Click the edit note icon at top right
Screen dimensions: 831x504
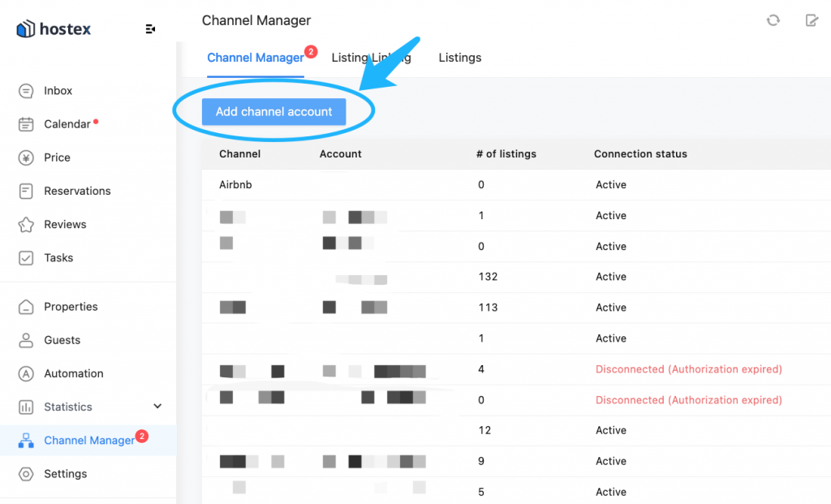point(812,20)
